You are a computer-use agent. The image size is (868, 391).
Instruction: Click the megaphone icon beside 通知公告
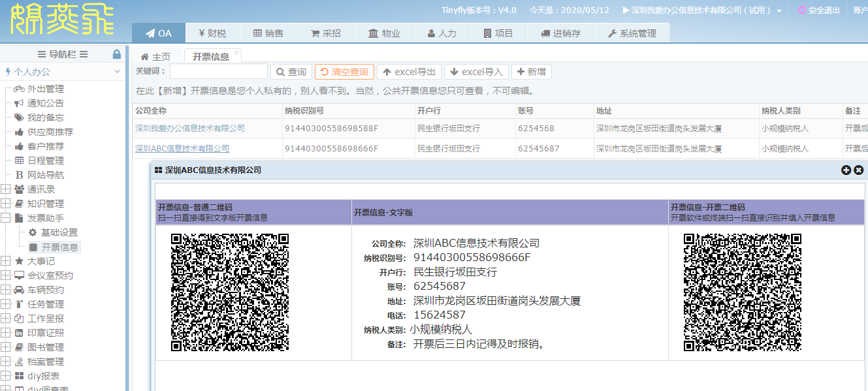19,103
